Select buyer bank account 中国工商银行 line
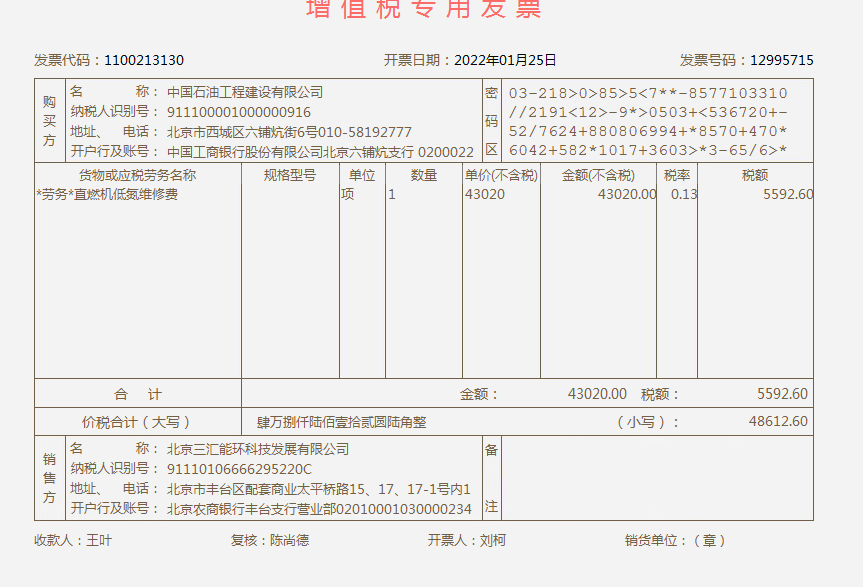Screen dimensions: 863x587 (x=320, y=152)
